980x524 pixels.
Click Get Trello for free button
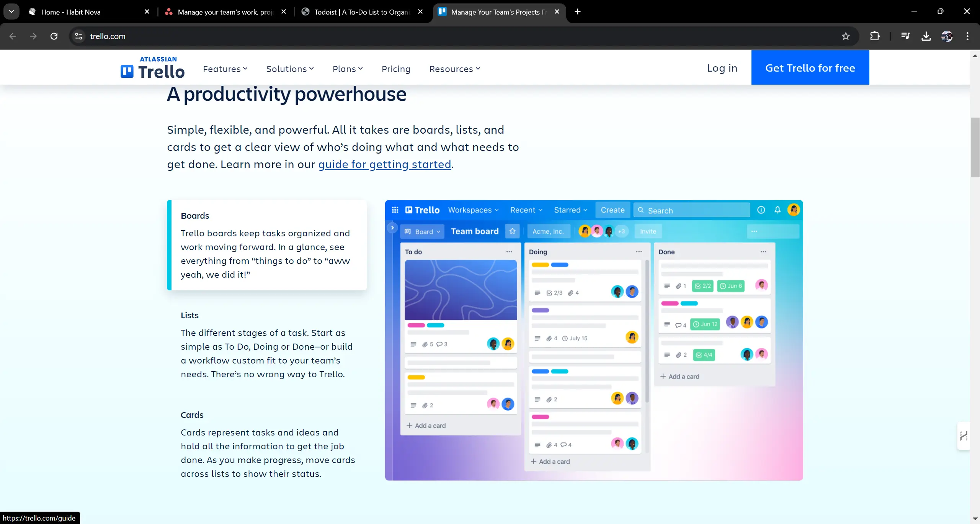tap(810, 67)
